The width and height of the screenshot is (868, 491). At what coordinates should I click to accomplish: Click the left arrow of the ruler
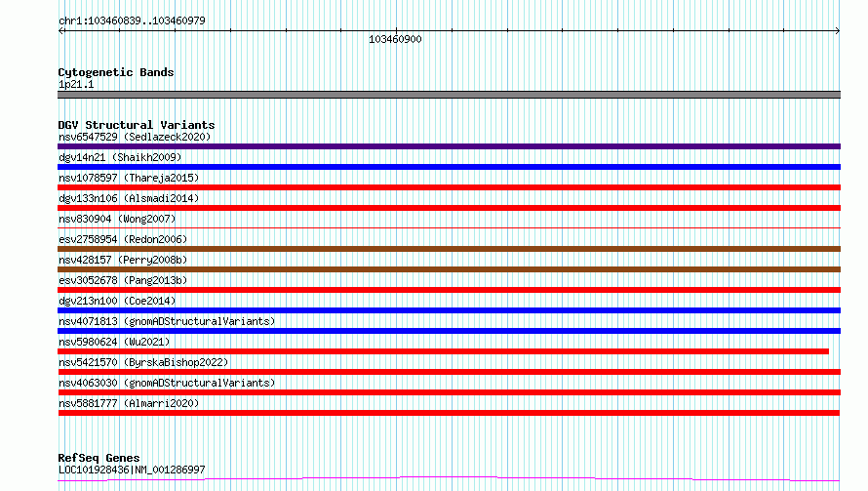61,30
